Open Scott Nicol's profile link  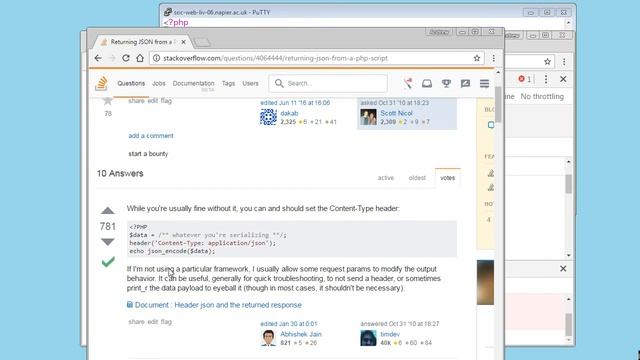[x=396, y=113]
